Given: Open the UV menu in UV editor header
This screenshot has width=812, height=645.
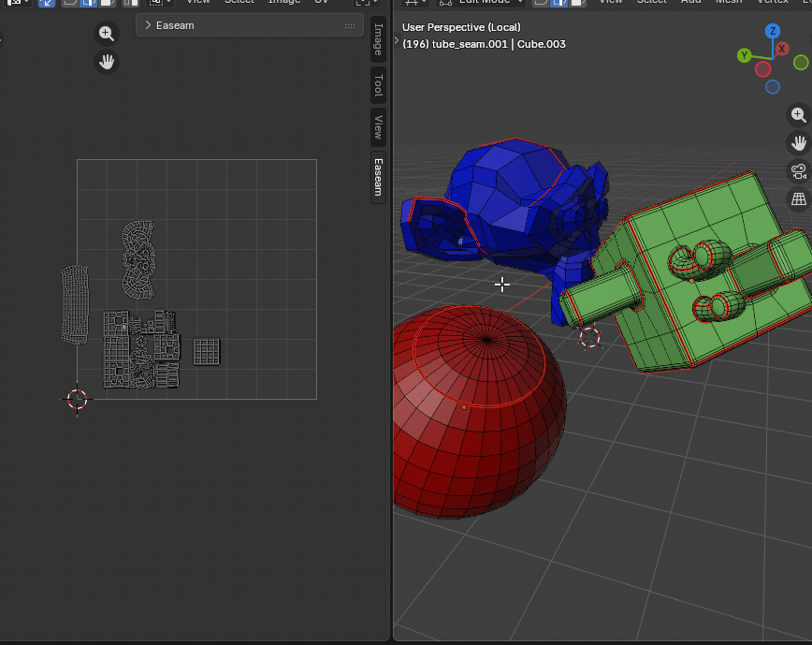Looking at the screenshot, I should pyautogui.click(x=322, y=2).
